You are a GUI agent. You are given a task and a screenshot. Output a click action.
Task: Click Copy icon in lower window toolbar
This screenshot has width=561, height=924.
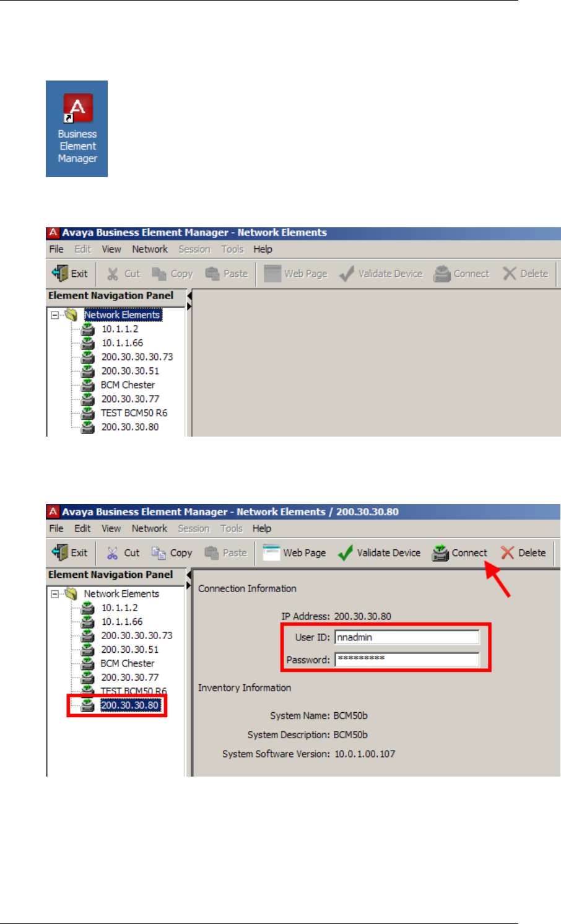coord(159,553)
